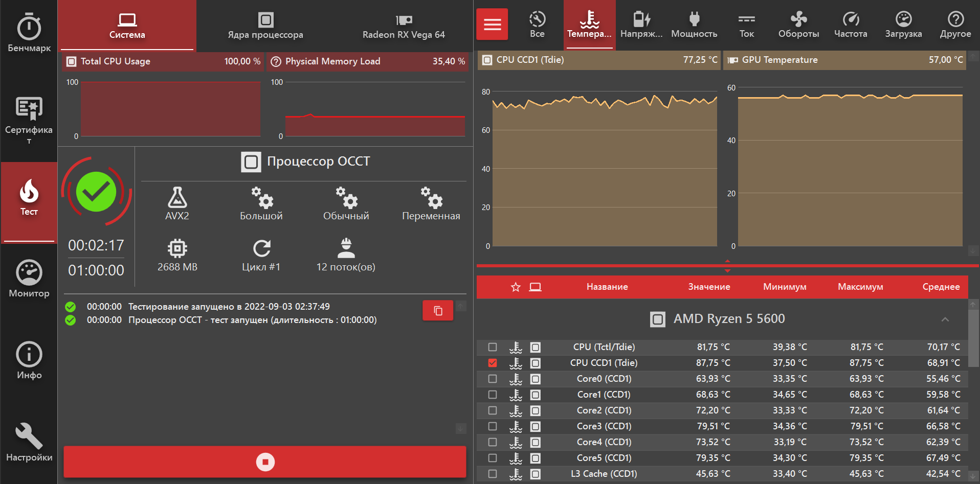Sort sensors by Минимум column
Screen dimensions: 980x484
point(785,287)
